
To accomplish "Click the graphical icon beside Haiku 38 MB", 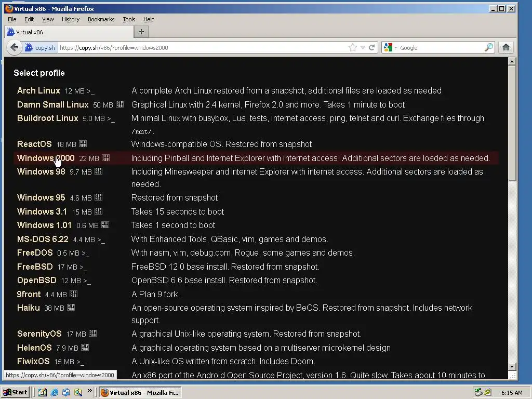I will 71,308.
